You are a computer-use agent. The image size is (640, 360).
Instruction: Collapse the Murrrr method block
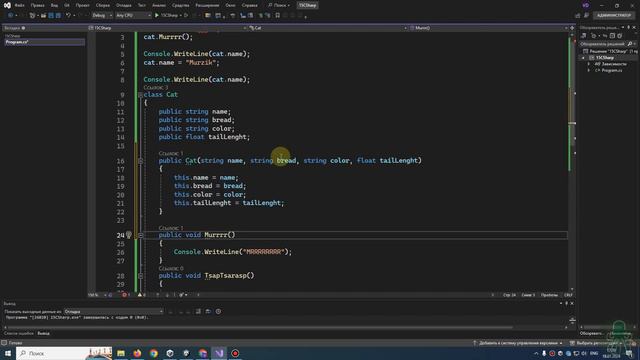click(140, 236)
